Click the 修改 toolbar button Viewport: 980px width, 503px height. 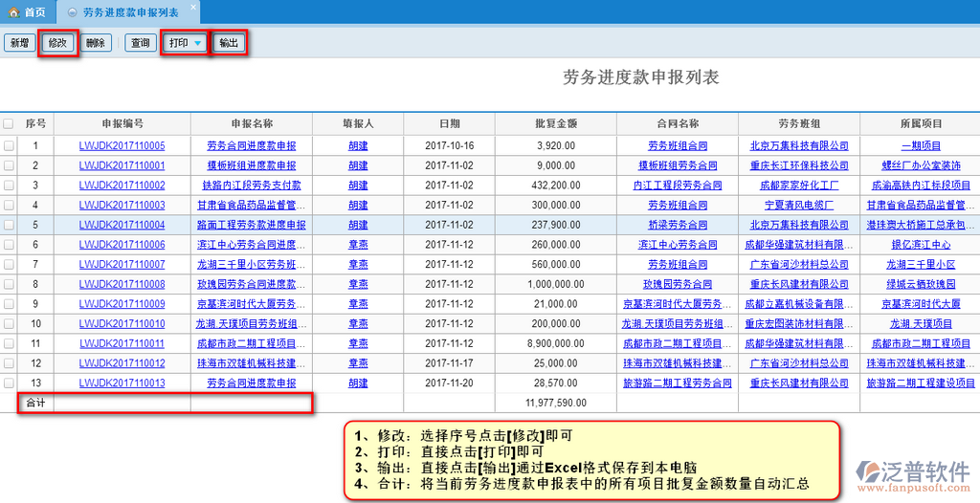(57, 43)
